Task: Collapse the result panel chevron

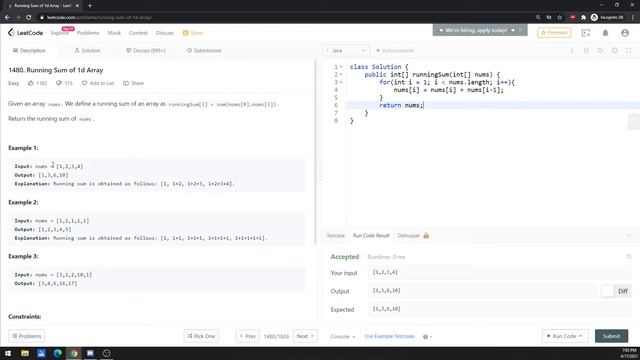Action: point(629,236)
